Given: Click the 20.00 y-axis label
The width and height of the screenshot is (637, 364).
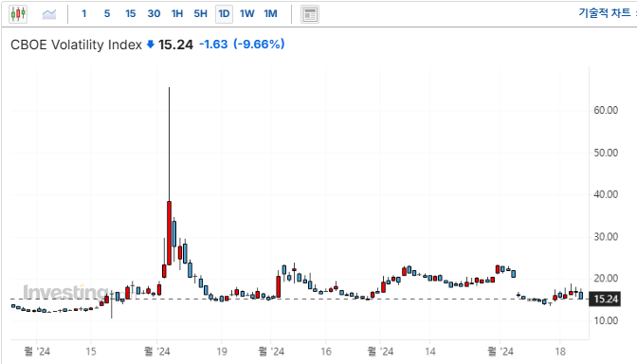Looking at the screenshot, I should click(606, 279).
